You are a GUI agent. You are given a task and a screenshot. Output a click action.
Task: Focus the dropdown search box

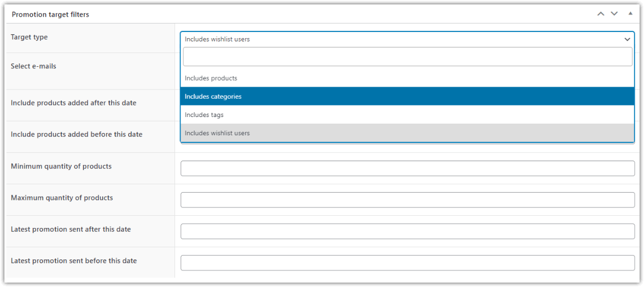[x=407, y=57]
